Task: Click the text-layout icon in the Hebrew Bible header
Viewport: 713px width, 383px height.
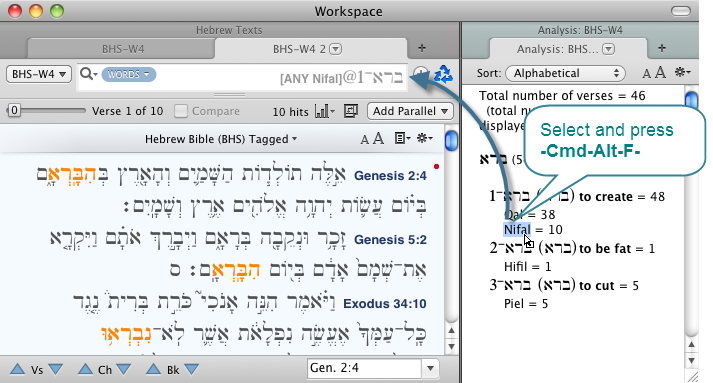Action: tap(402, 138)
